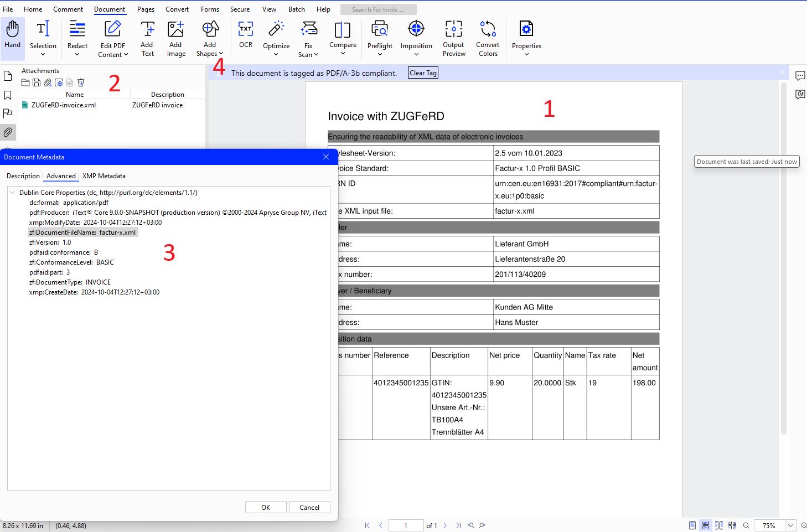Choose the Edit PDF Content tool
The width and height of the screenshot is (807, 532).
coord(113,38)
